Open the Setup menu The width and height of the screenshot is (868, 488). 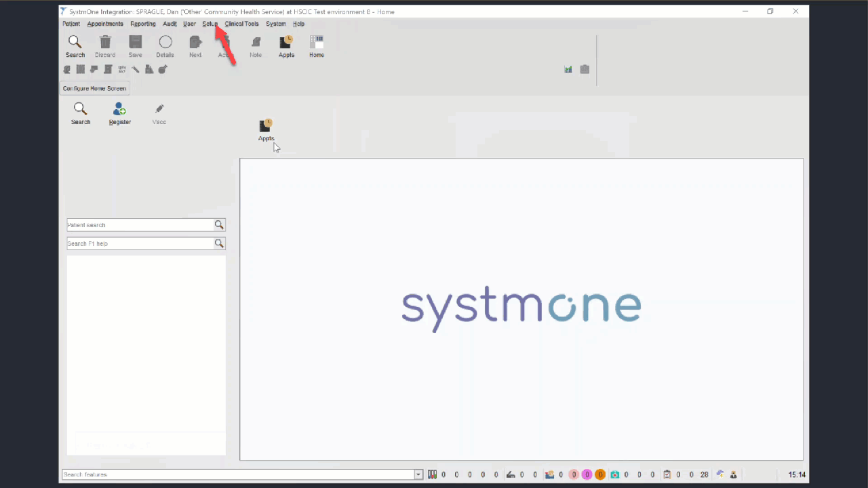(210, 24)
